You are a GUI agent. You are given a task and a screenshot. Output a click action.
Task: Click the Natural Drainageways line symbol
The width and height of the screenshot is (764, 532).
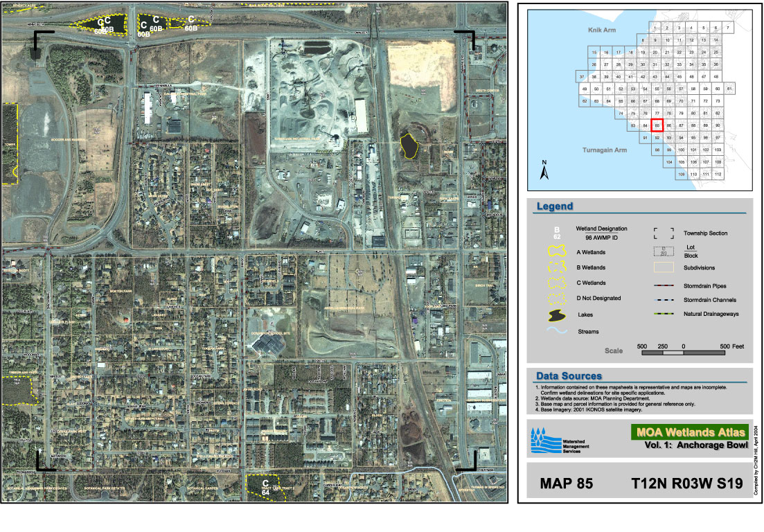point(664,315)
